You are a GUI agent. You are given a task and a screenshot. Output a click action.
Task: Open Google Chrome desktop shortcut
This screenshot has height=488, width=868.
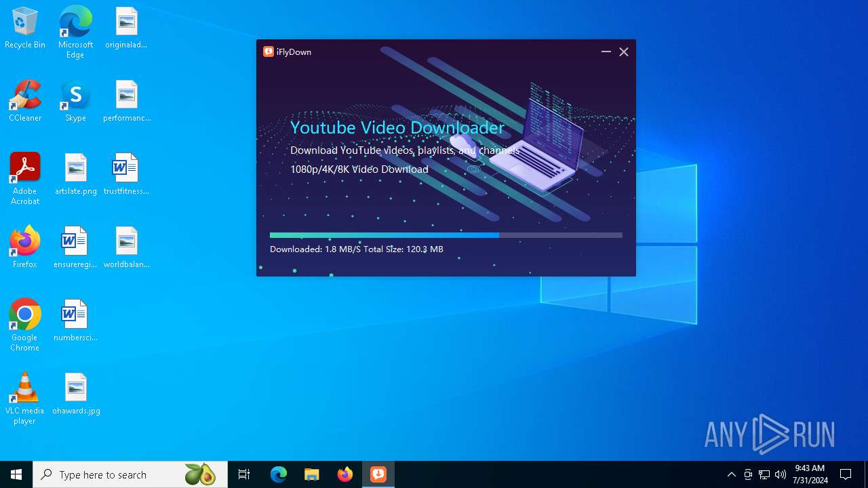coord(25,325)
